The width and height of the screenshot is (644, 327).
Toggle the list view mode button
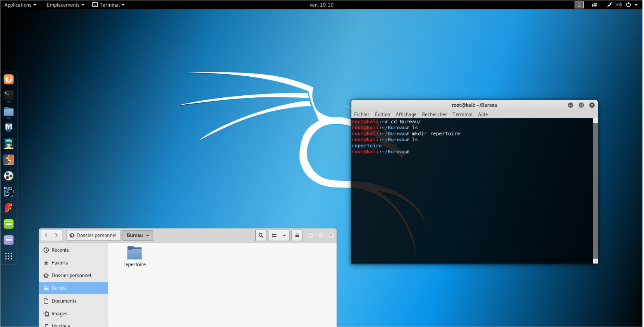[x=274, y=235]
